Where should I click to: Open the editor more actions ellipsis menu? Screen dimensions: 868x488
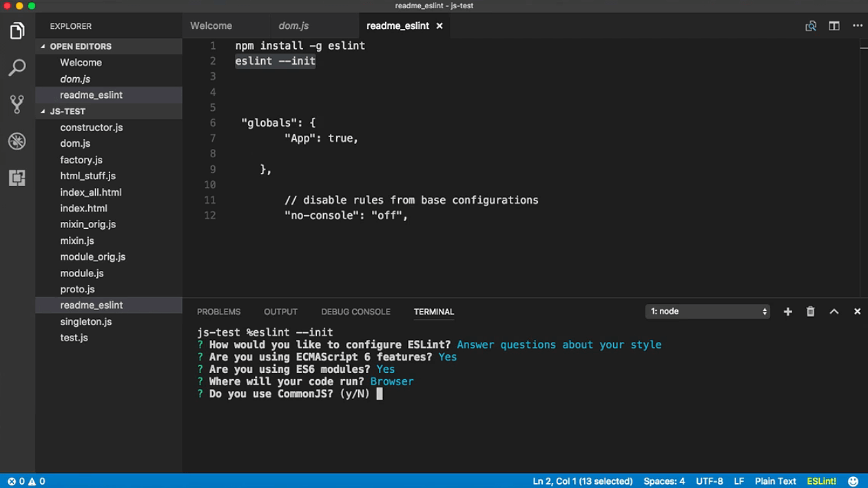857,26
